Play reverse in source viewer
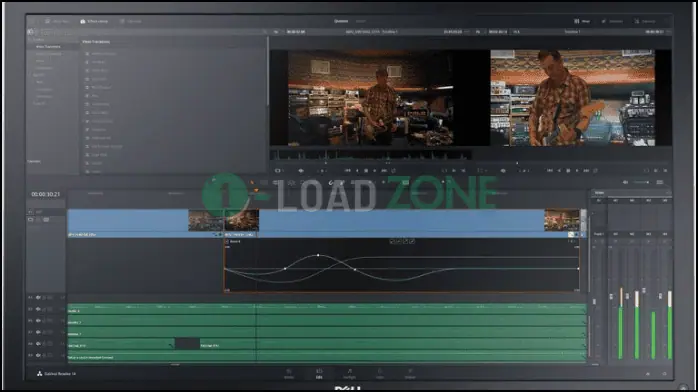This screenshot has width=698, height=392. pos(357,170)
